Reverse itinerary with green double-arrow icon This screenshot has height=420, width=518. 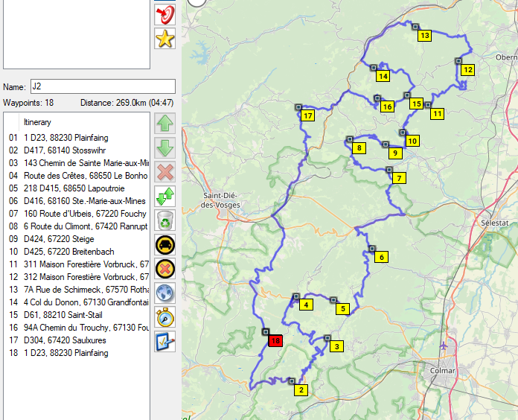click(x=164, y=197)
